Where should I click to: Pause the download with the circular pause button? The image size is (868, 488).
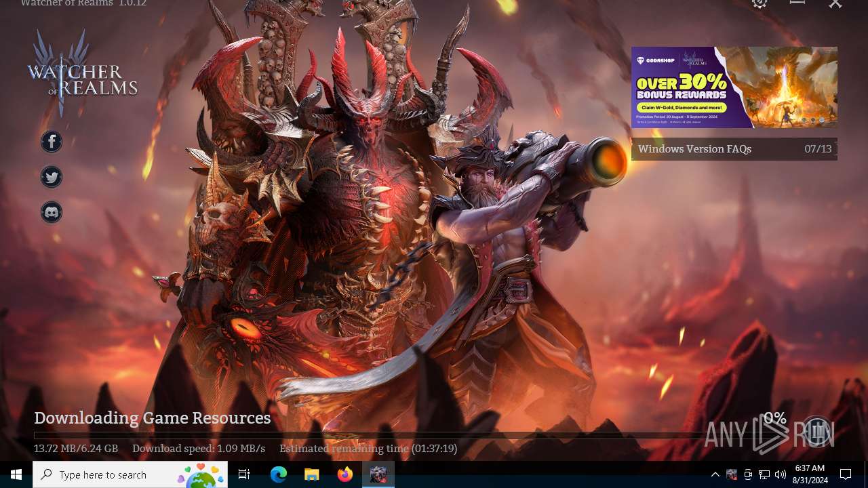817,432
